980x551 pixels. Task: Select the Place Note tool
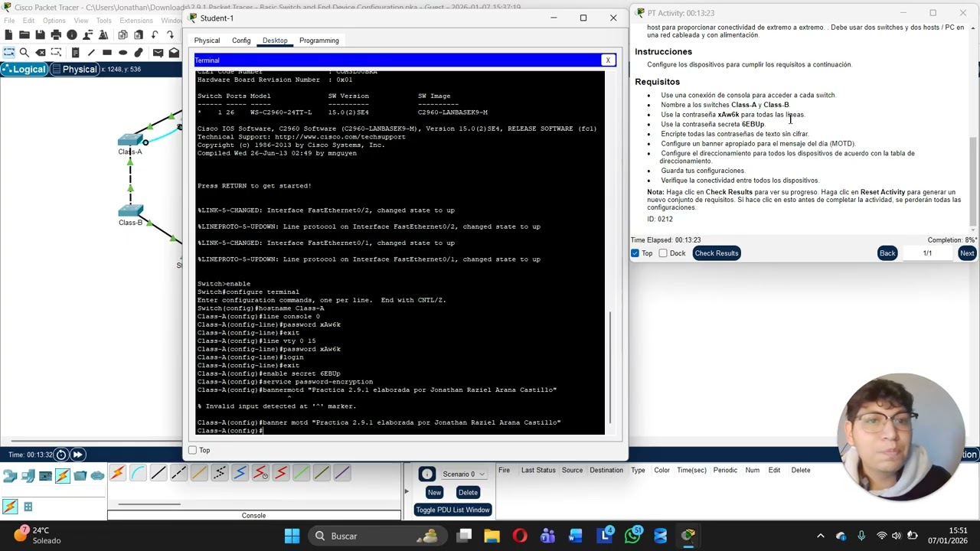tap(75, 52)
